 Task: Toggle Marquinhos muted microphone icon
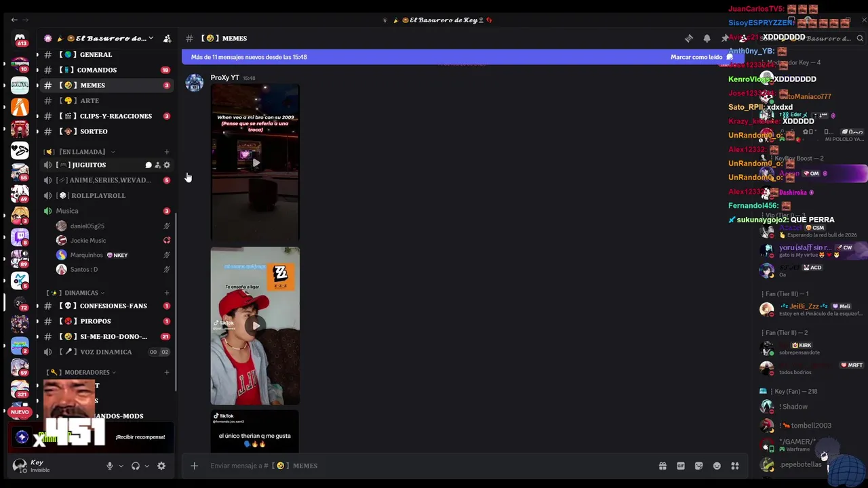click(167, 255)
